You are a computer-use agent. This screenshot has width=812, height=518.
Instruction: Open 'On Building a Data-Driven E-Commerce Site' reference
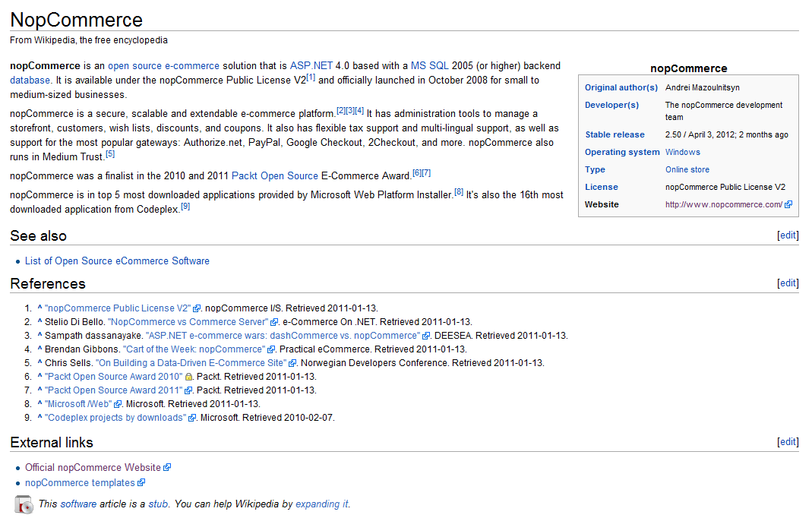click(191, 363)
